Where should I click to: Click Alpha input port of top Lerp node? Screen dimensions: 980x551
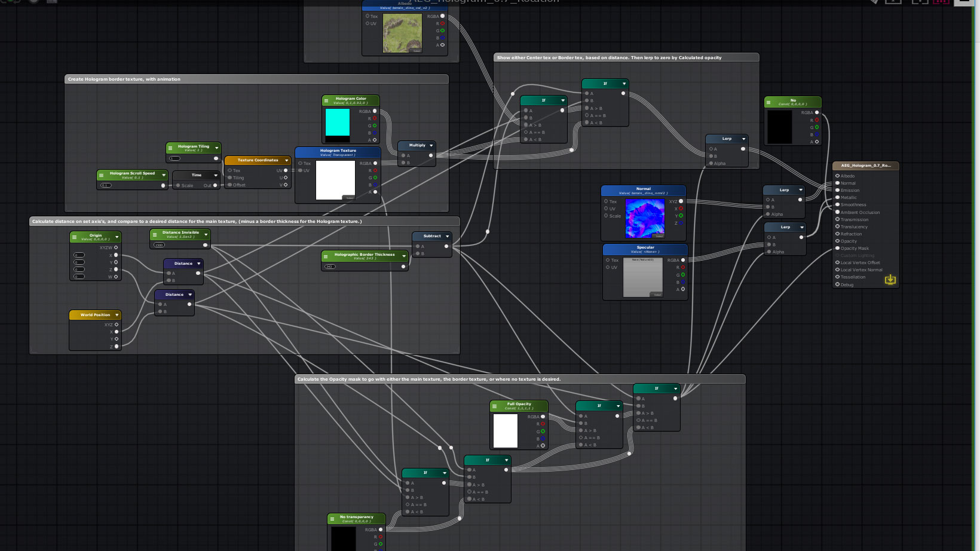(x=711, y=163)
